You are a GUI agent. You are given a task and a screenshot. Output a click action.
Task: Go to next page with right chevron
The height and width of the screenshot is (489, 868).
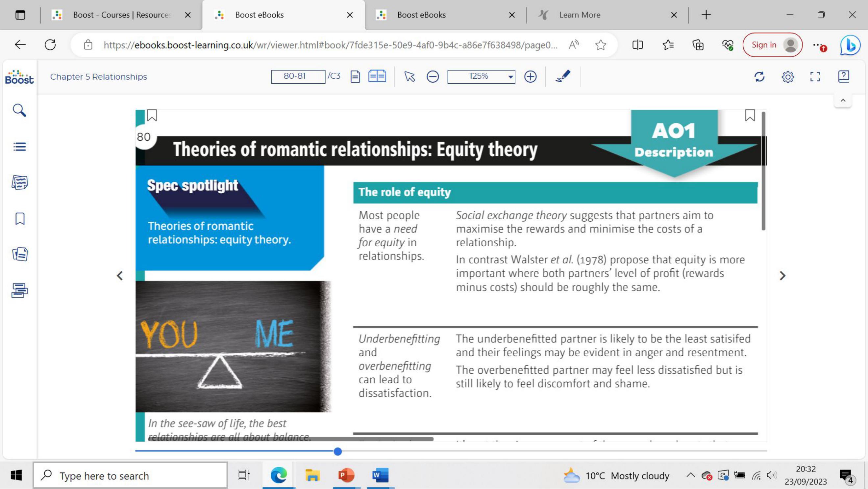(x=782, y=276)
